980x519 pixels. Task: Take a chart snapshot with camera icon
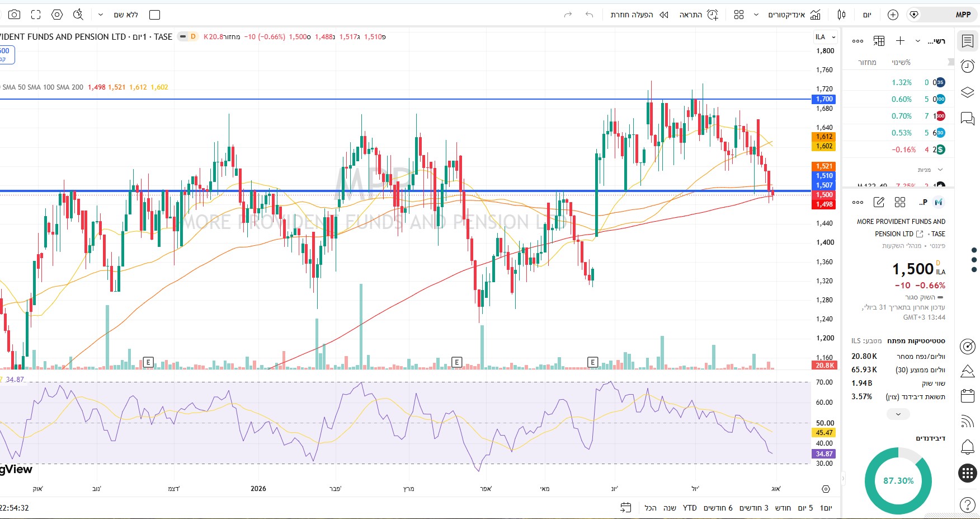point(15,15)
